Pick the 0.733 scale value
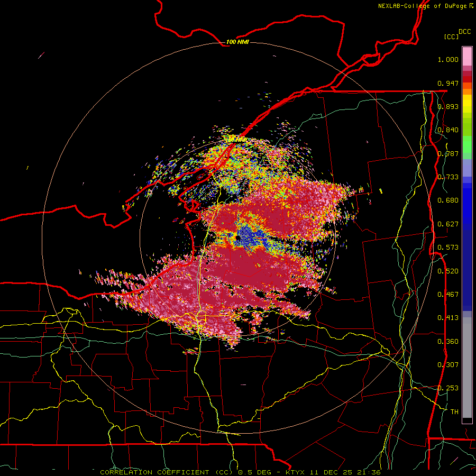Image resolution: width=476 pixels, height=476 pixels. [x=448, y=177]
